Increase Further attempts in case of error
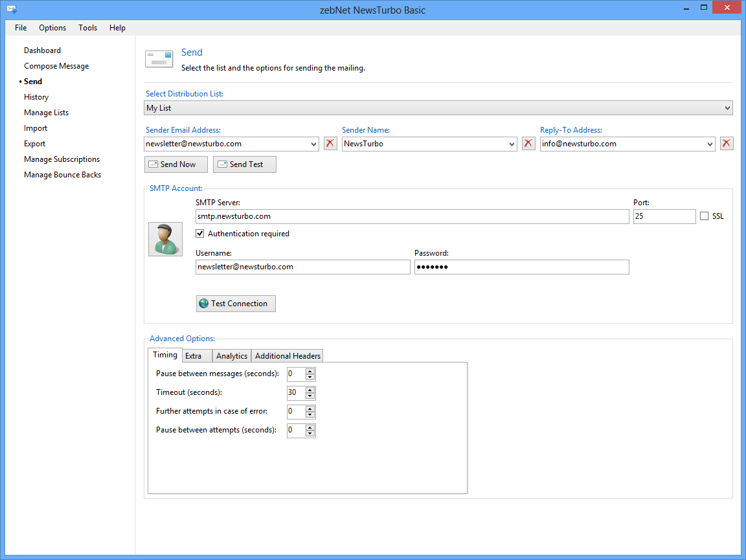 (310, 409)
